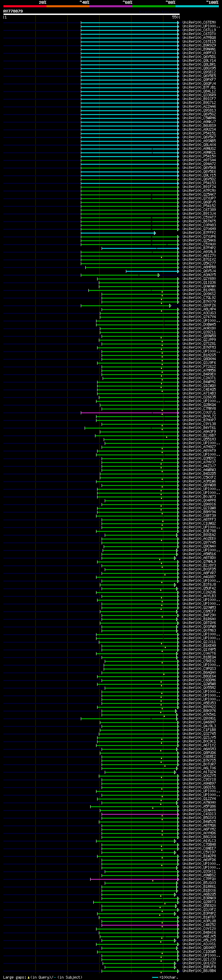This screenshot has width=222, height=980.
Task: Select the UniRef100_B7K079 label
Action: tap(199, 302)
